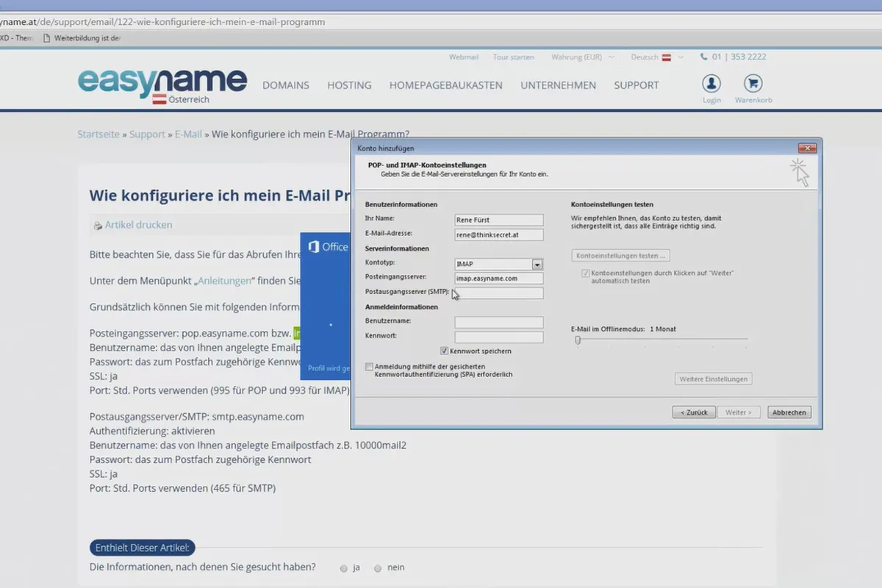This screenshot has width=882, height=588.
Task: Open the Warenkorb cart icon
Action: click(x=753, y=83)
